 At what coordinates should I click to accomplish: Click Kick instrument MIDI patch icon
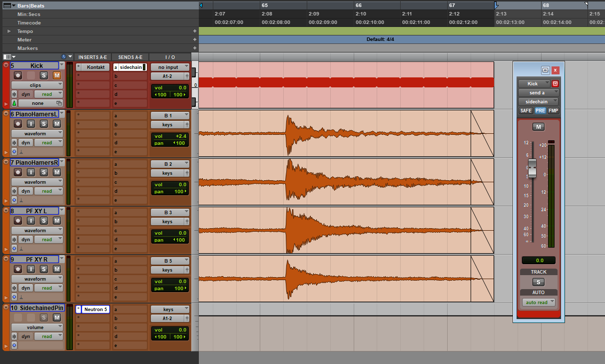tap(14, 103)
